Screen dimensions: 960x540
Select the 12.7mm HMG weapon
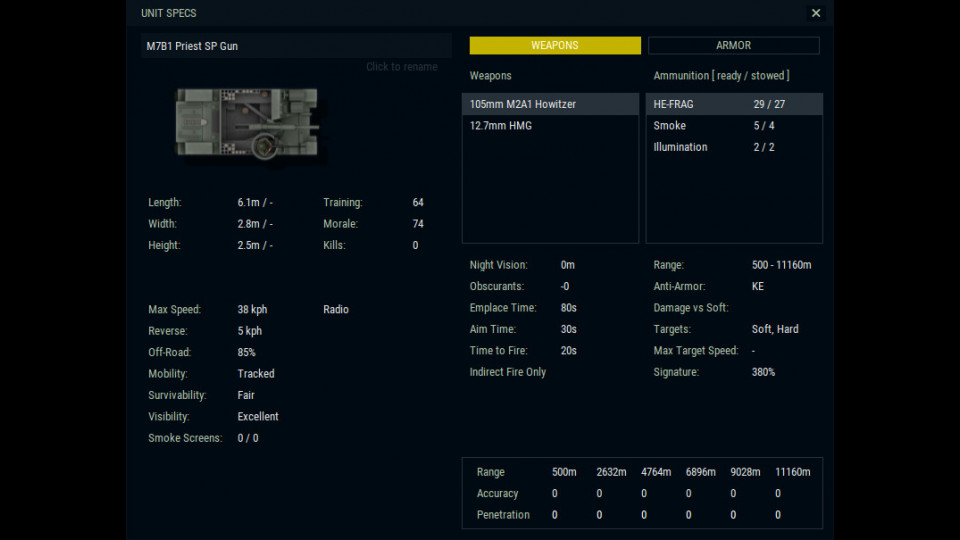click(550, 126)
